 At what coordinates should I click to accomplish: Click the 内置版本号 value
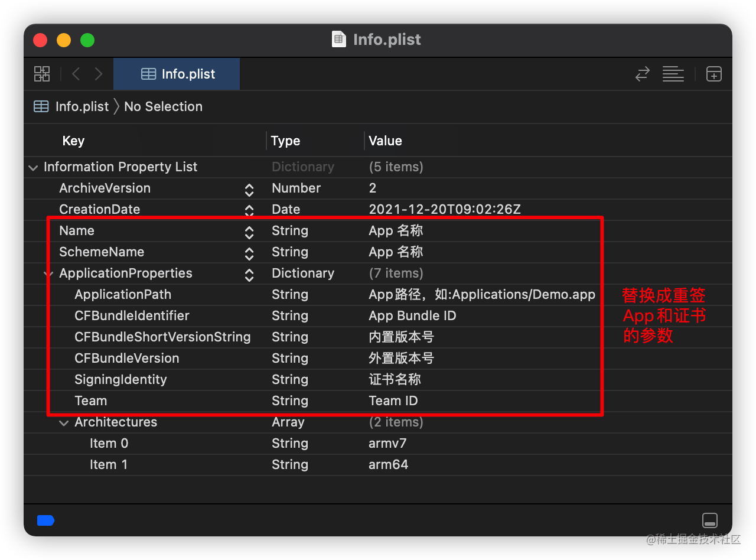(401, 337)
